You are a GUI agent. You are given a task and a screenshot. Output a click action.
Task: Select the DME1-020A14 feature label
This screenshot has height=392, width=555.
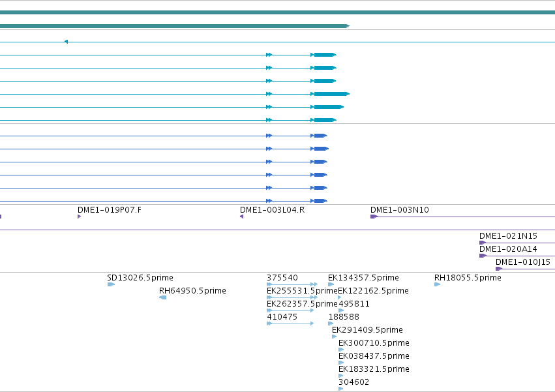(x=508, y=249)
